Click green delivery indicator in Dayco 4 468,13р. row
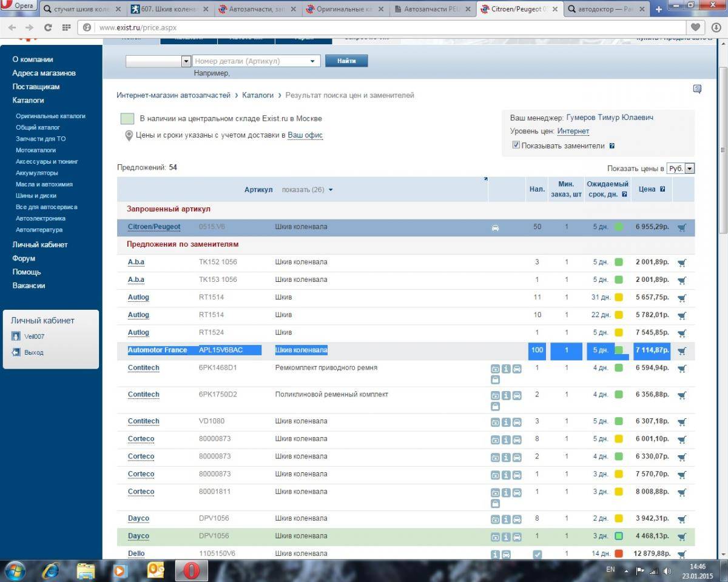 619,537
